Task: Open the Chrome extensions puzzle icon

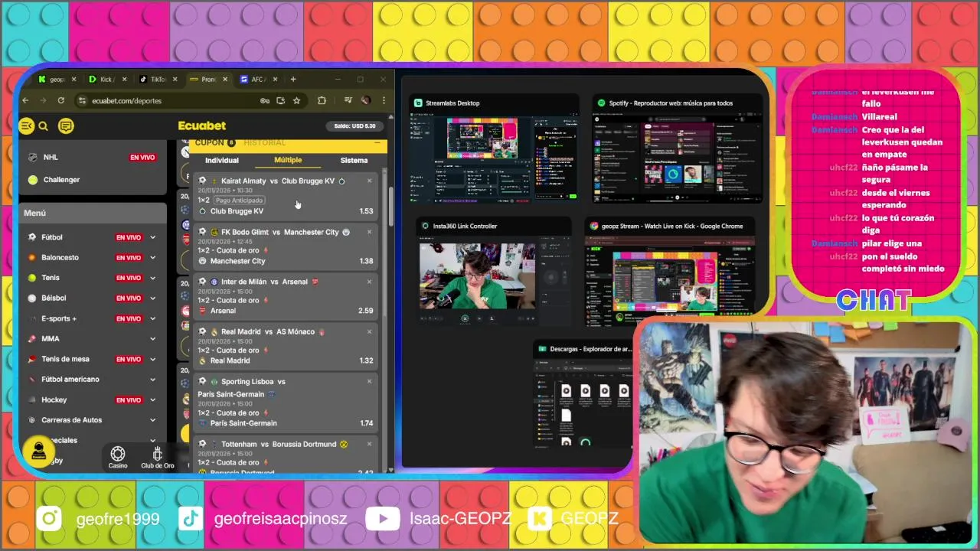Action: pos(322,100)
